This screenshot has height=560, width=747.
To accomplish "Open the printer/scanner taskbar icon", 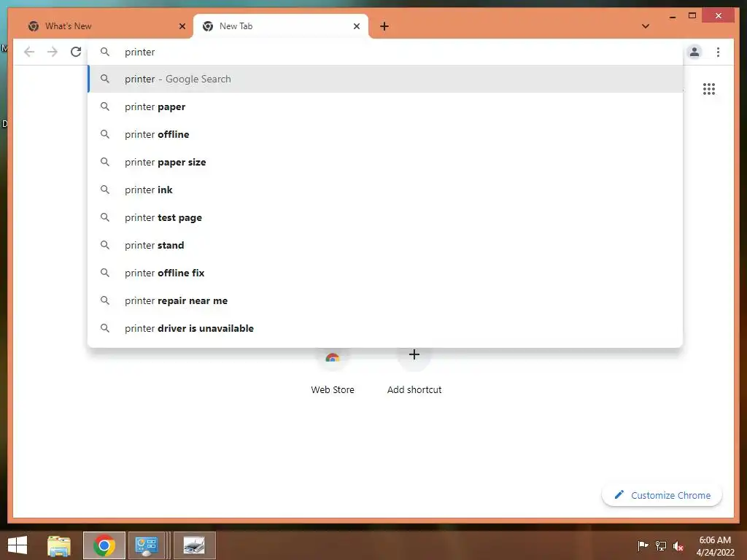I will click(194, 545).
